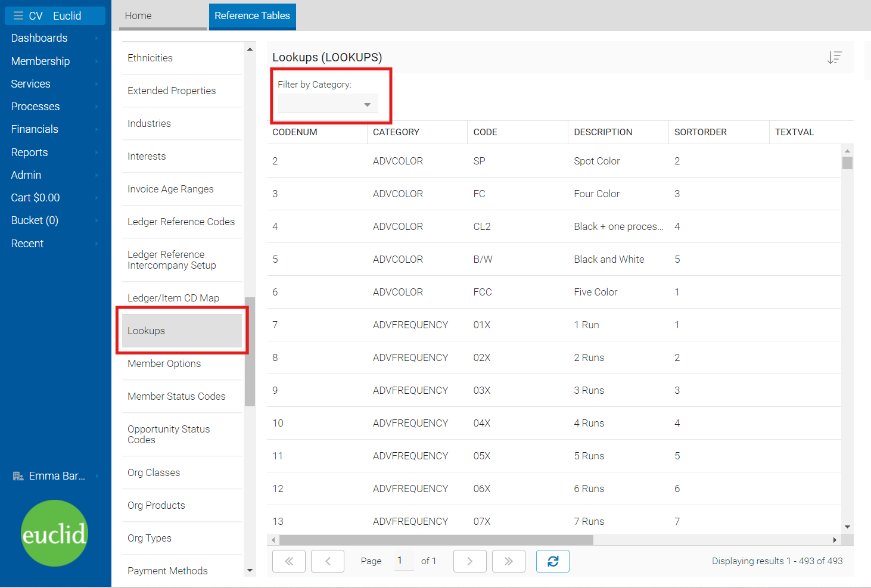Go to the next page arrow
This screenshot has width=871, height=588.
point(470,561)
